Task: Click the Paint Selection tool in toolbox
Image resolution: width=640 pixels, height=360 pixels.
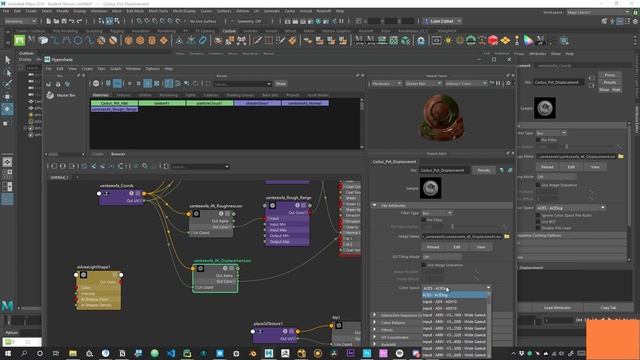Action: pos(7,84)
